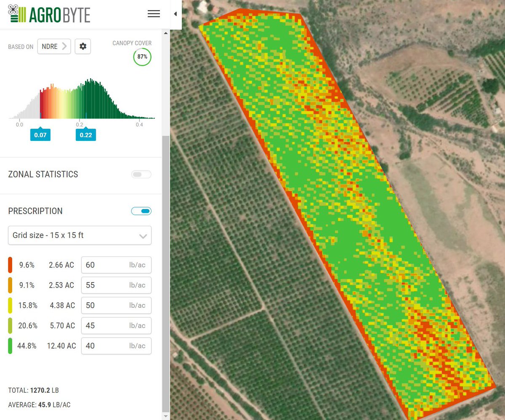Screen dimensions: 505x420
Task: Click the yellow zone color swatch
Action: tap(10, 305)
